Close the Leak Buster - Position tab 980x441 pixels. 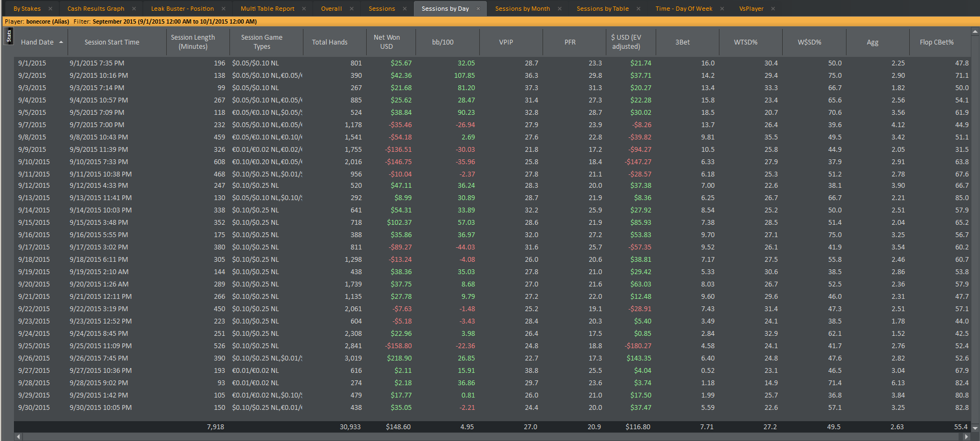[x=224, y=9]
